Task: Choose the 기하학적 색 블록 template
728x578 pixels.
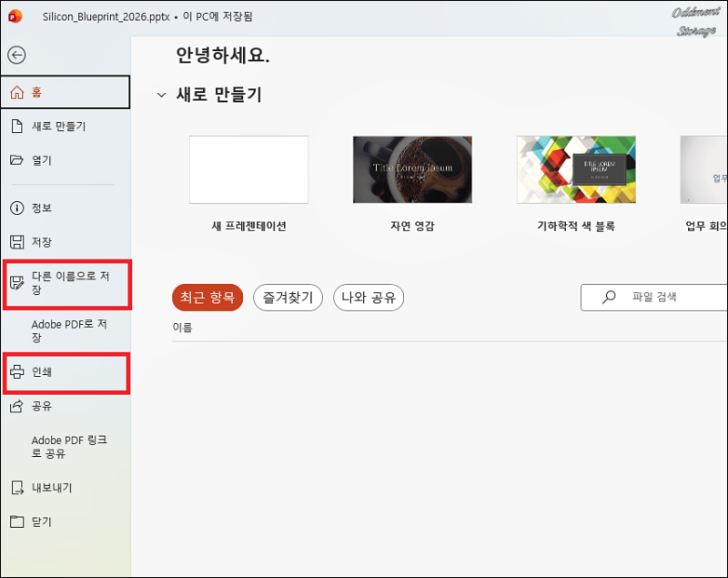Action: [x=576, y=169]
